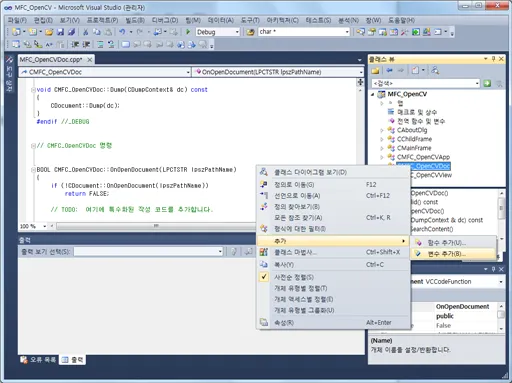Viewport: 512px width, 383px height.
Task: Open the Debug configuration dropdown
Action: [218, 32]
